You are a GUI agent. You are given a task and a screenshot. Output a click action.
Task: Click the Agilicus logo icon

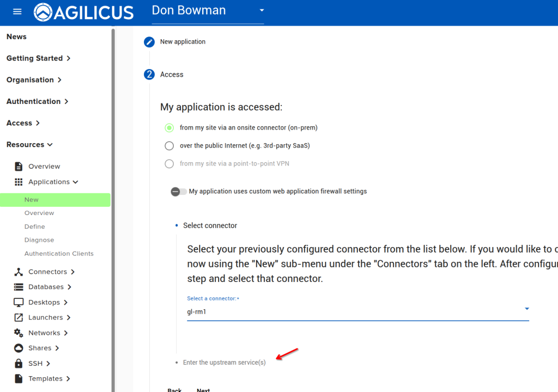[43, 12]
